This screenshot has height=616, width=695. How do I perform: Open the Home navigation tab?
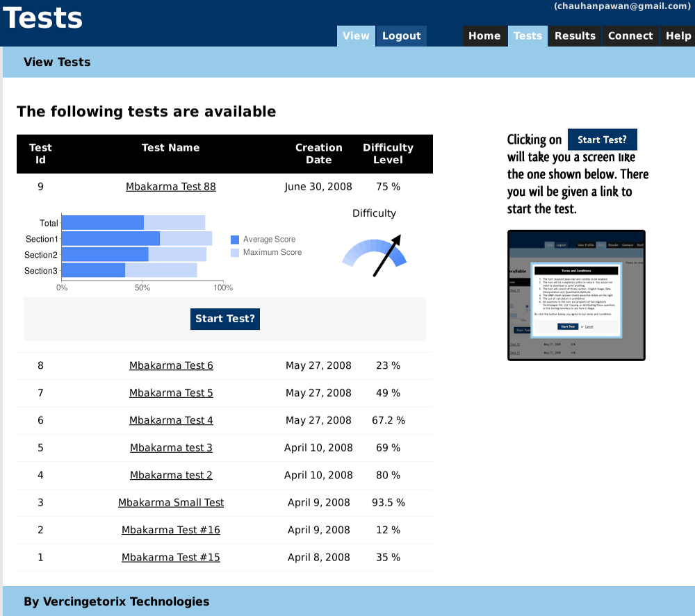coord(484,36)
